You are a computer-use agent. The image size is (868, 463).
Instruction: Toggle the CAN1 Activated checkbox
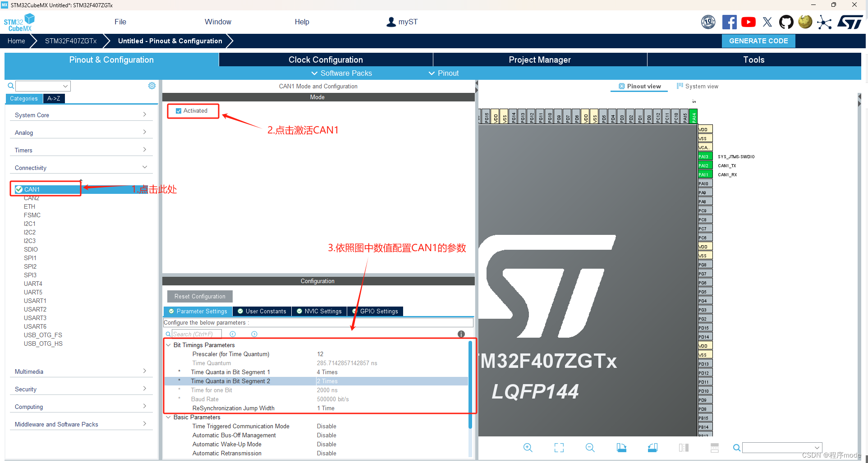[x=179, y=111]
